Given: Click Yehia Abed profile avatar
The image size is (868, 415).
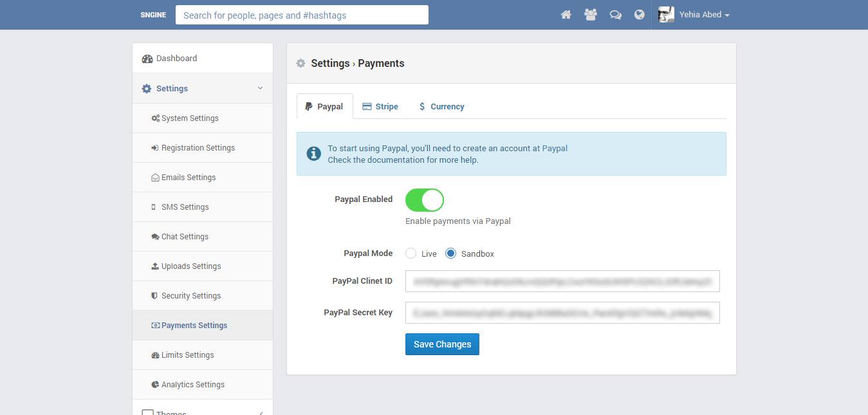Looking at the screenshot, I should (666, 15).
